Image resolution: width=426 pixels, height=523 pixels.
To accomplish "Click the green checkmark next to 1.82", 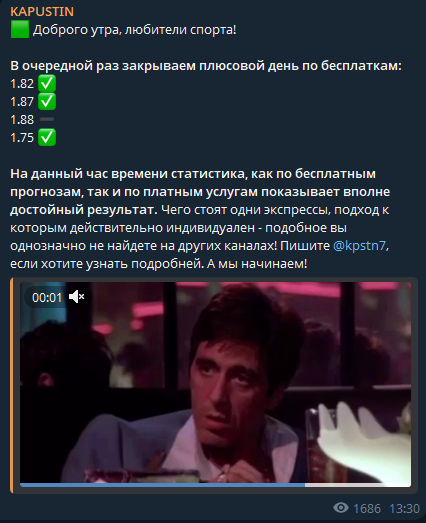I will 47,83.
